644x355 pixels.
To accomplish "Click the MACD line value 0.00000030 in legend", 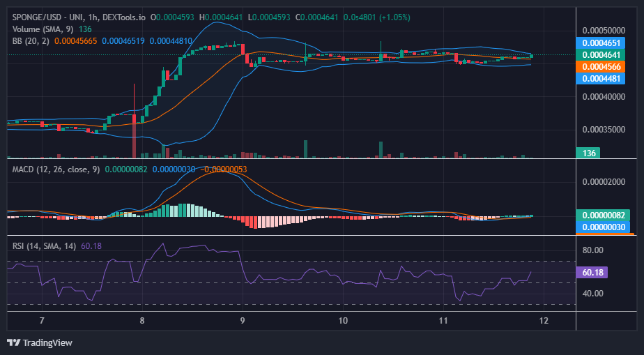I will click(x=174, y=169).
